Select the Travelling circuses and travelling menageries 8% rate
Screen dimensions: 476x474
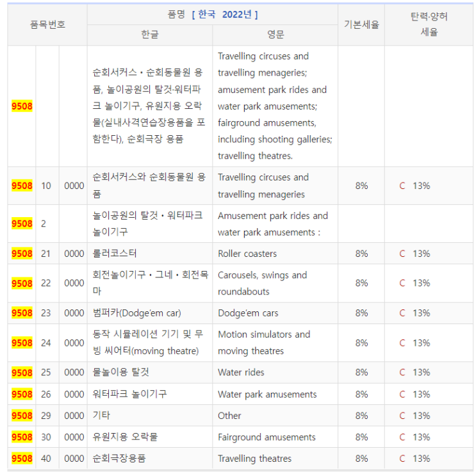tap(361, 186)
